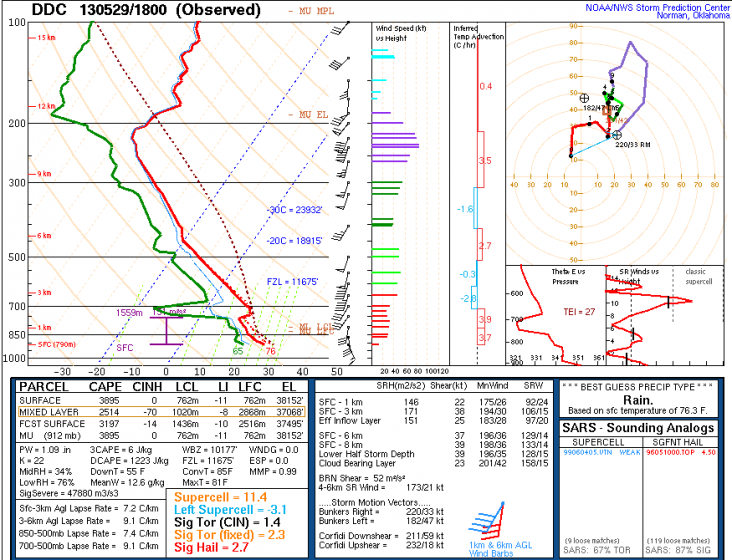Click the Bunkers Right = 220/33 kt line
The height and width of the screenshot is (560, 732).
point(381,511)
